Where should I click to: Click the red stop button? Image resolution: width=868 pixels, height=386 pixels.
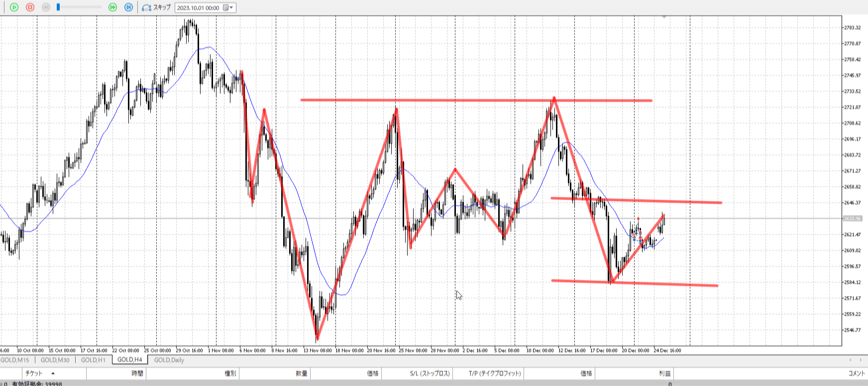pos(30,7)
